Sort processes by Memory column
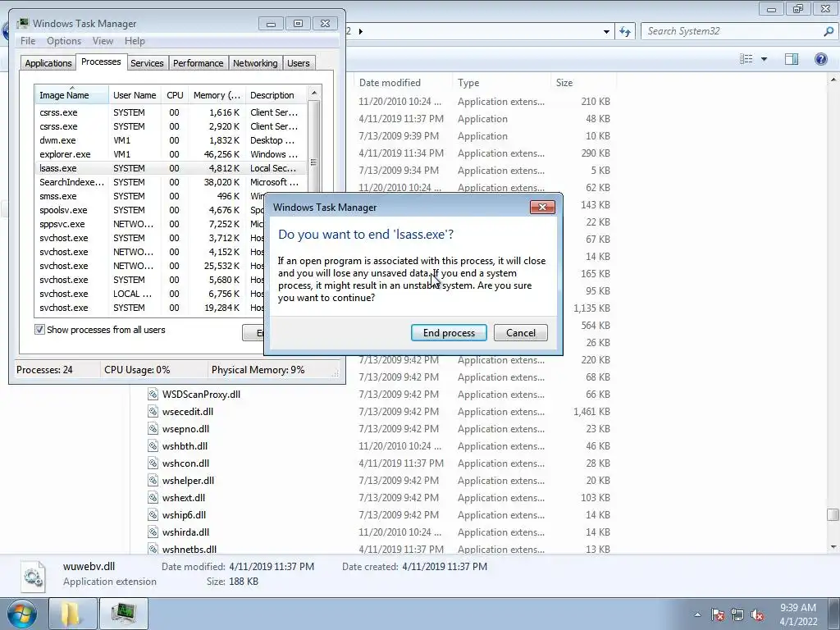The height and width of the screenshot is (630, 840). [217, 95]
